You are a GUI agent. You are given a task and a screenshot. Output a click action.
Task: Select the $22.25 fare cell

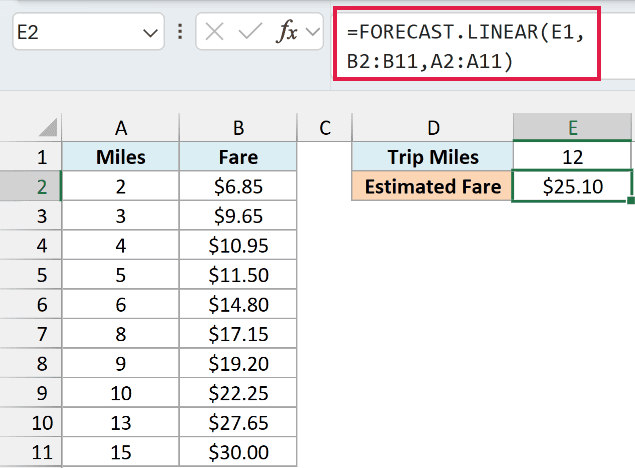238,393
